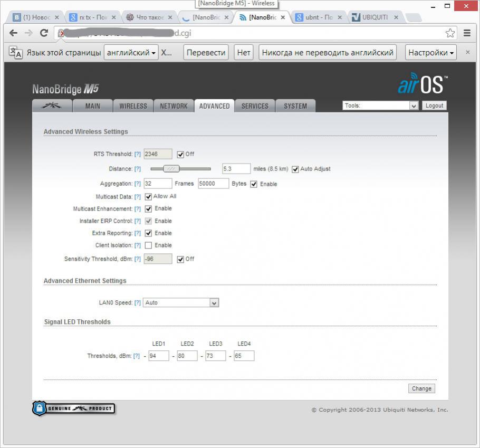Open help for RTS Threshold

[x=138, y=154]
